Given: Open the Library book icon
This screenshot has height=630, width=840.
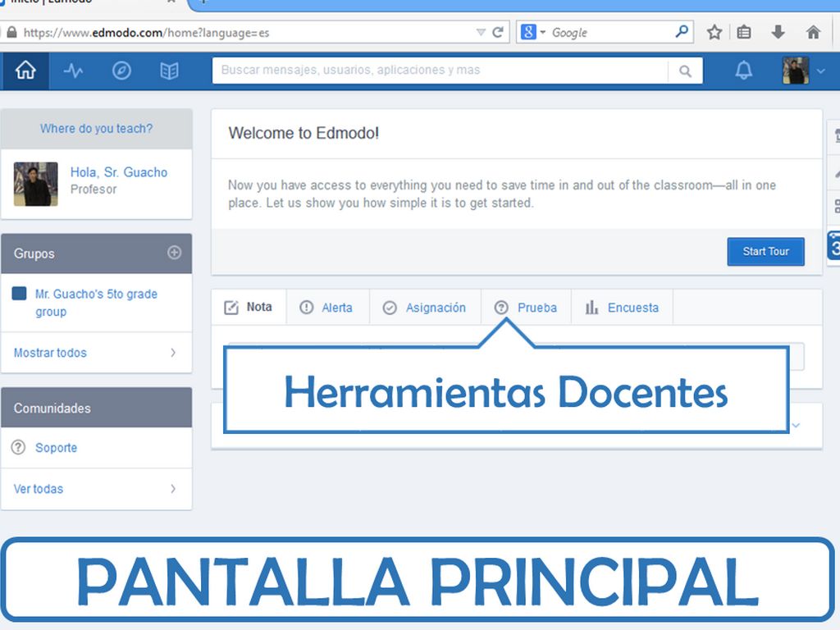Looking at the screenshot, I should pos(169,71).
